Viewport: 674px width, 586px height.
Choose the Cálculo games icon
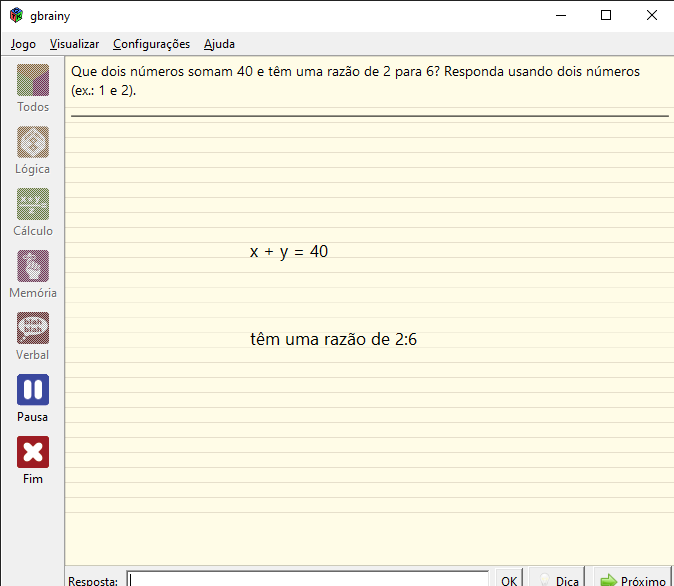point(33,204)
